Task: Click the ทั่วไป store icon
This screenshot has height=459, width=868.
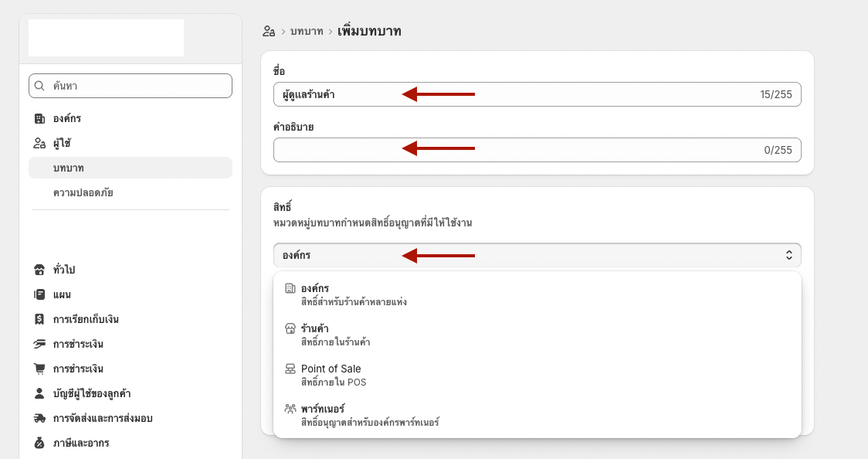Action: coord(39,270)
